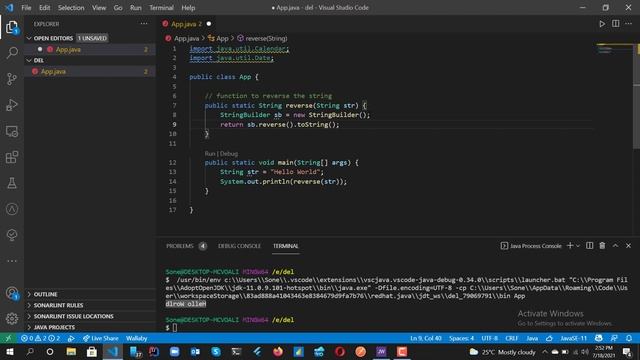Select the App.java editor tab
Screen dimensions: 640x360
(x=186, y=24)
